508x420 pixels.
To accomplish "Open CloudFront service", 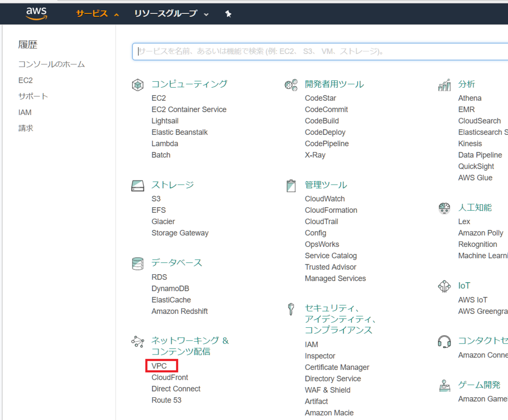I will 170,377.
